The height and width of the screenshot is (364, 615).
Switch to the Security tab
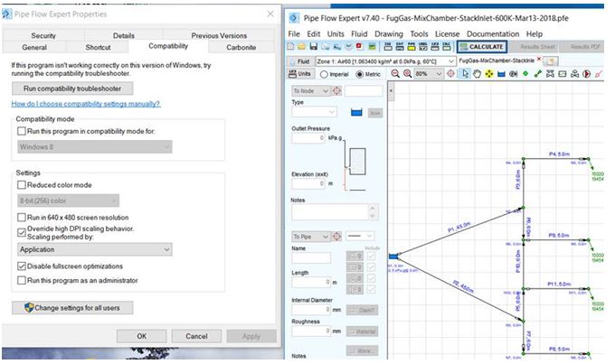click(43, 35)
